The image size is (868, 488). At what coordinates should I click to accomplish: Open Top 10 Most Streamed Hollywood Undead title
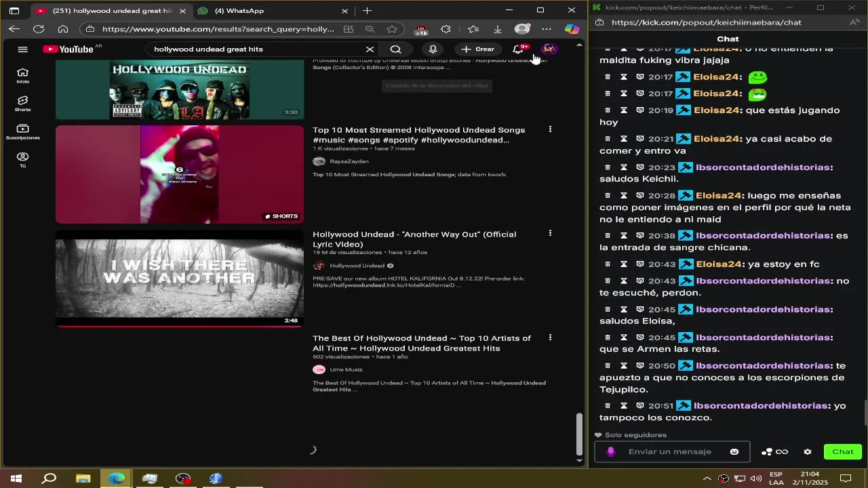click(x=418, y=135)
